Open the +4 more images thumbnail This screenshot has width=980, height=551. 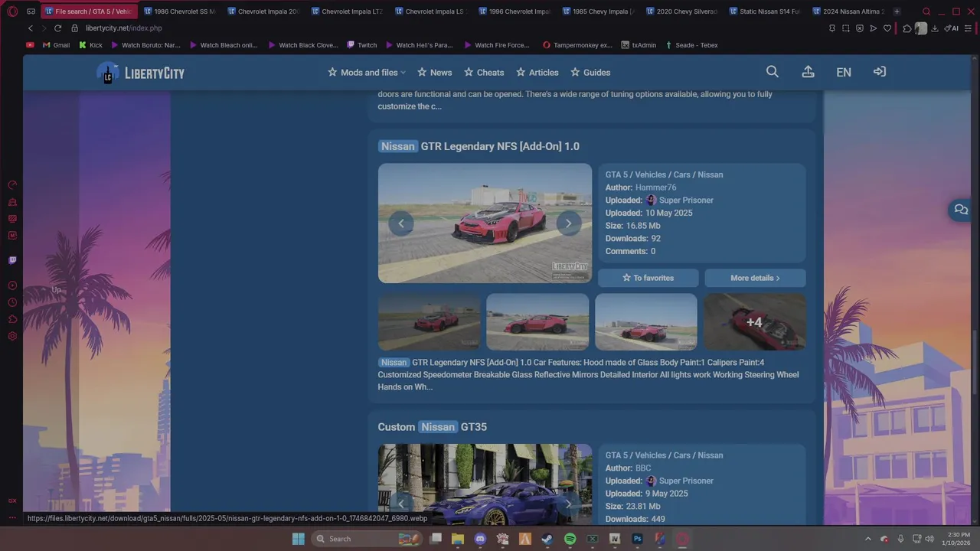tap(755, 321)
